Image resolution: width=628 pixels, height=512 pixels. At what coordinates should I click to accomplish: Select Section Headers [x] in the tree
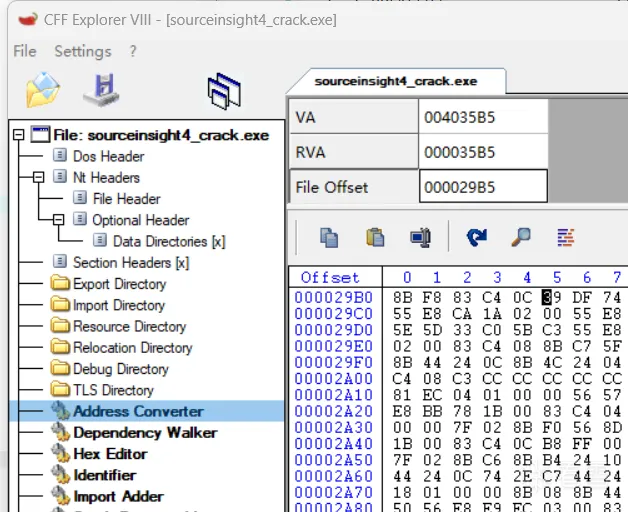131,262
